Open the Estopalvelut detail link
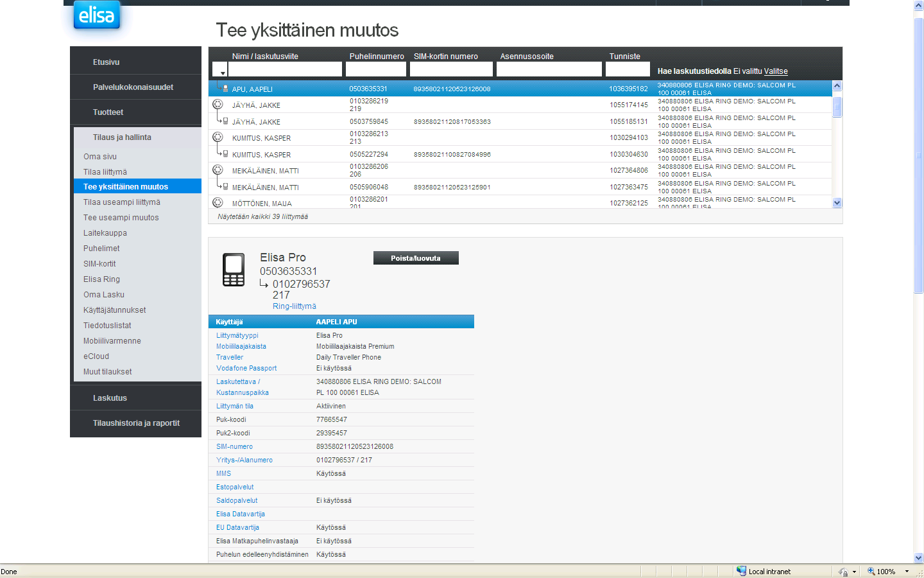This screenshot has width=924, height=578. 234,487
